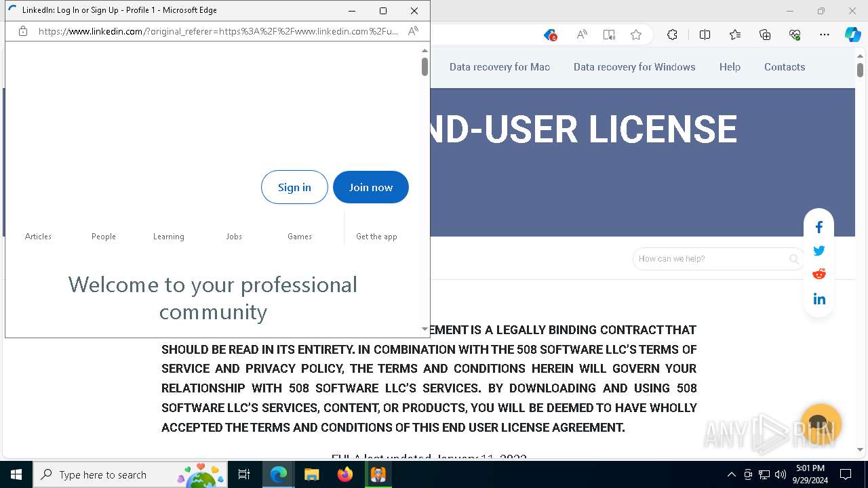Viewport: 868px width, 488px height.
Task: Open Browser essentials heart icon
Action: [795, 35]
